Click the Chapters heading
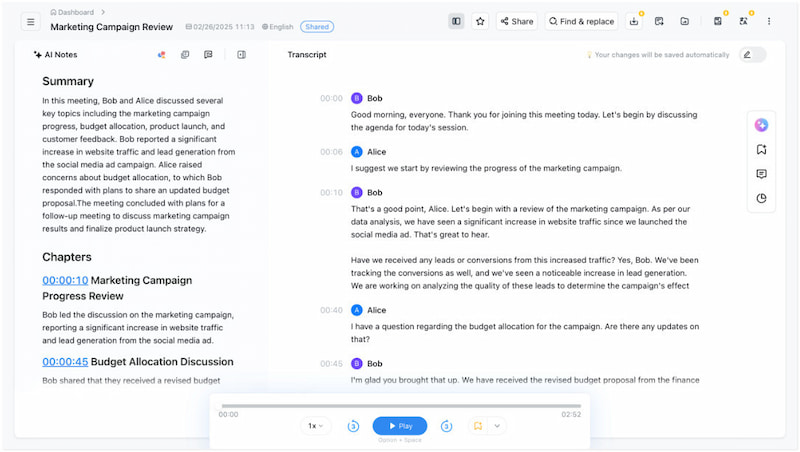The image size is (800, 452). coord(67,257)
